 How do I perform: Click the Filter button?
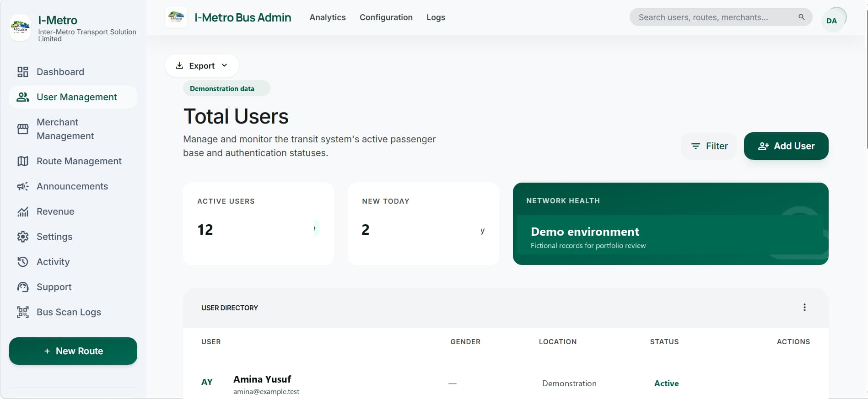pos(709,146)
